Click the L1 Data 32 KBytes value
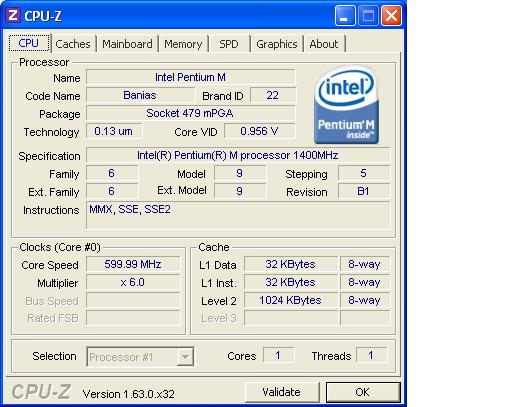 291,264
